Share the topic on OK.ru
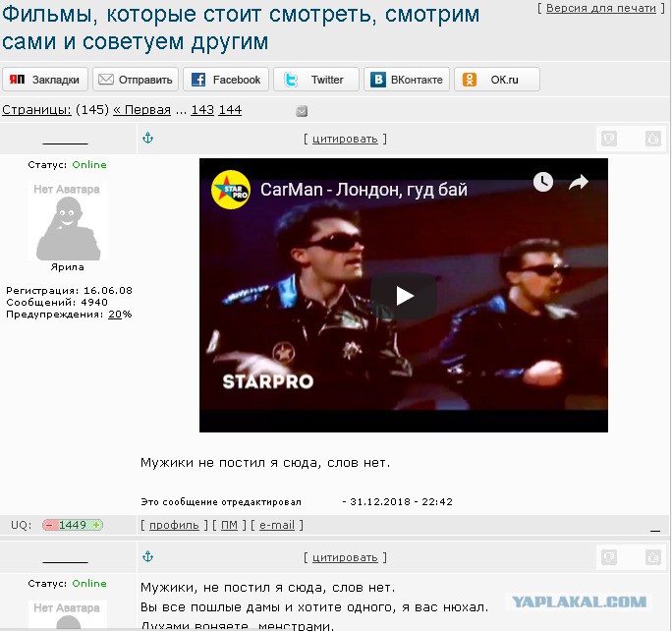This screenshot has width=672, height=631. point(497,80)
